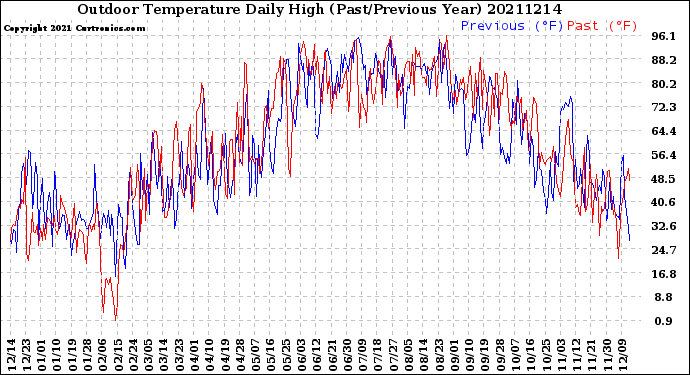
Task: Click the 08/05 x-axis date label
Action: coord(407,355)
